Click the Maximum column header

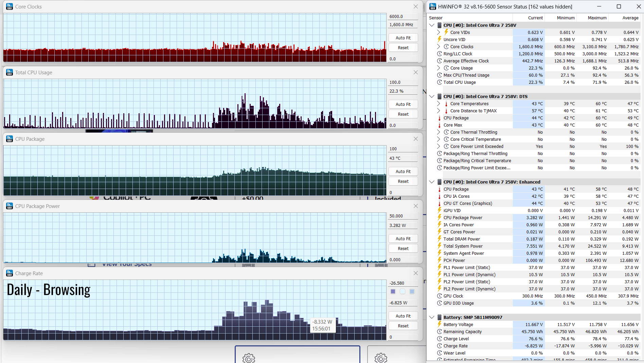pos(593,18)
